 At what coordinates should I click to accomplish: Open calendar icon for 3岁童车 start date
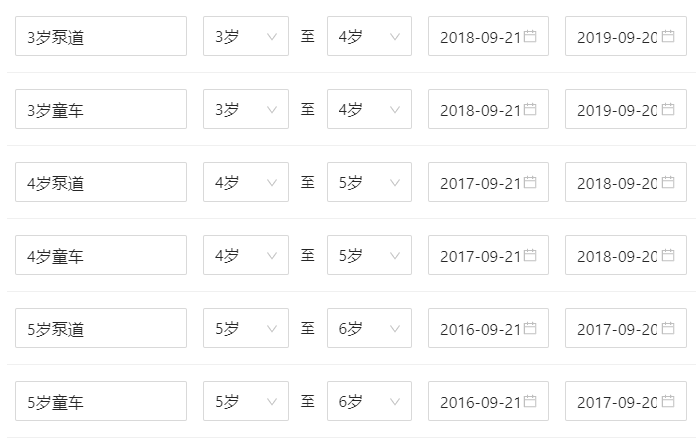tap(530, 109)
